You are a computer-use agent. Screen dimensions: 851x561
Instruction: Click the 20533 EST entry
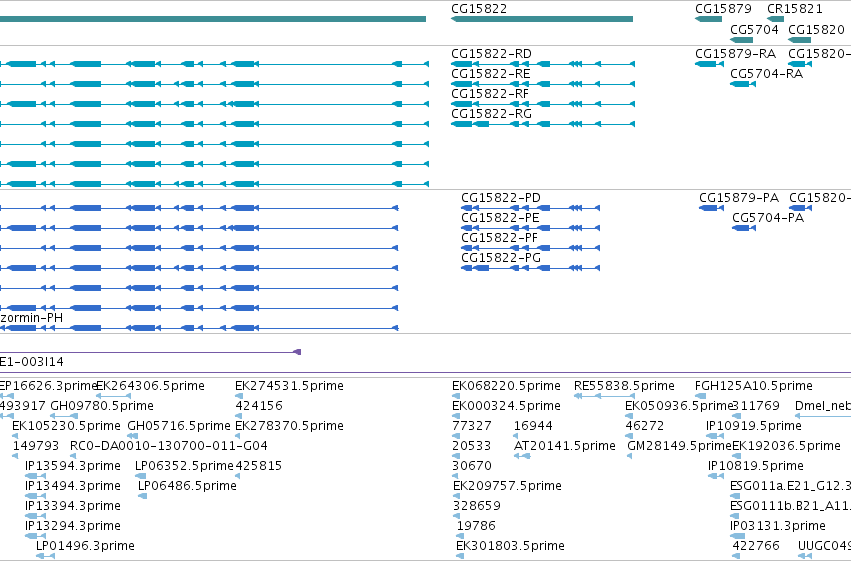(472, 446)
